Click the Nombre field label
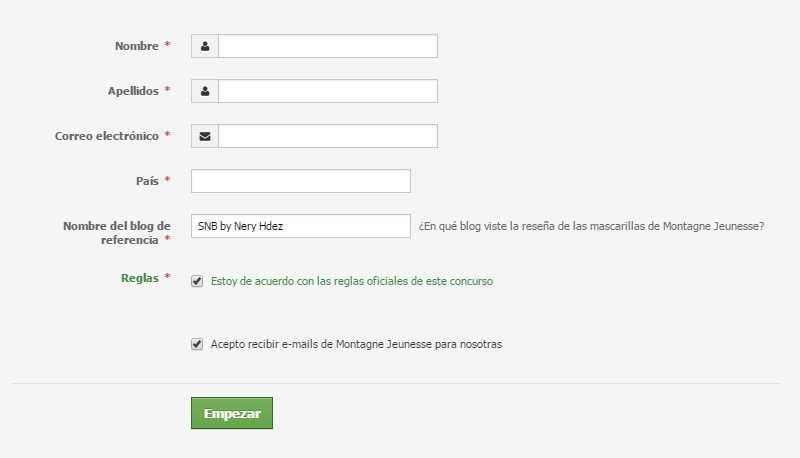 click(137, 46)
